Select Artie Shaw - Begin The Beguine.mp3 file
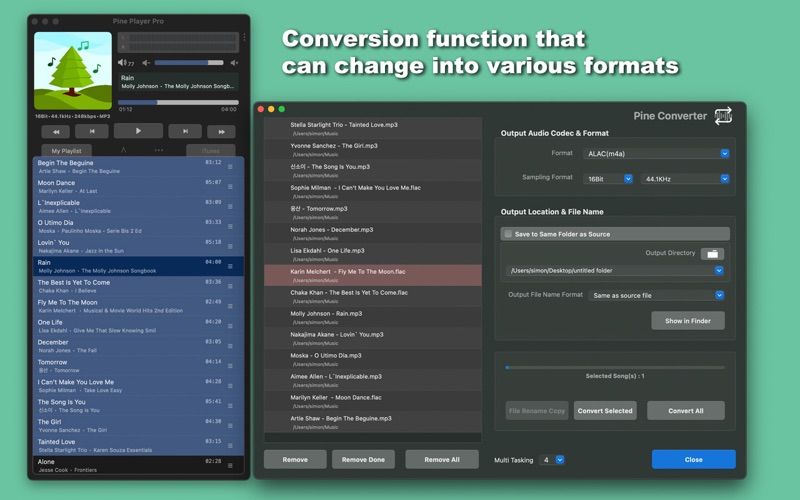This screenshot has width=800, height=500. point(372,422)
